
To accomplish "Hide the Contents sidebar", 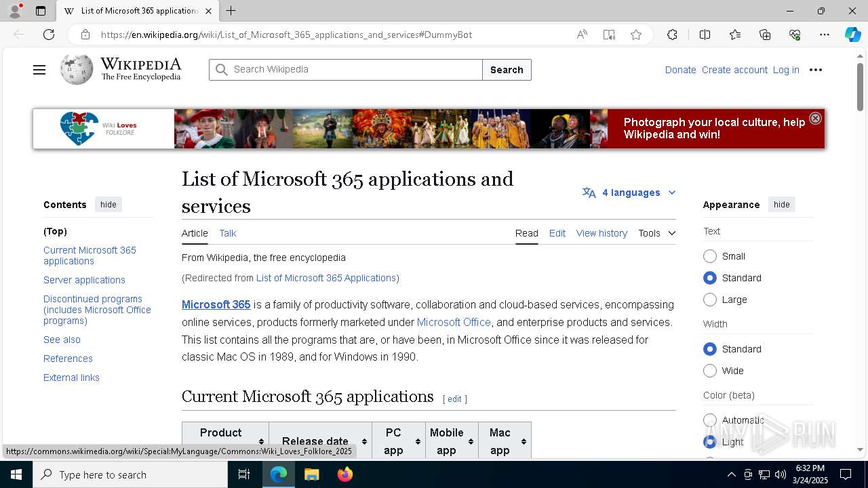I will 108,205.
